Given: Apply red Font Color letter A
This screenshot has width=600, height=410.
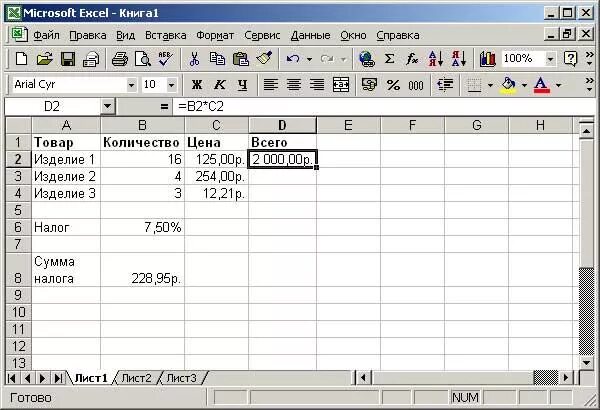Looking at the screenshot, I should coord(541,85).
